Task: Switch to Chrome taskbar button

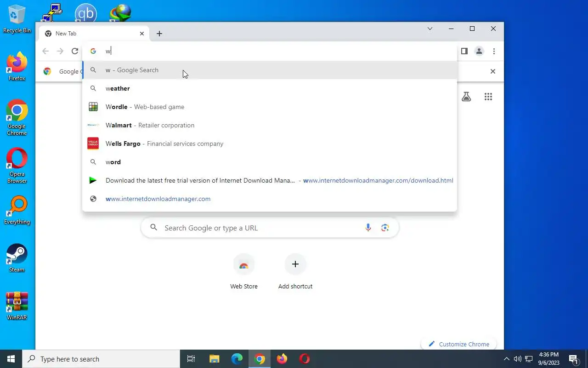Action: 260,359
